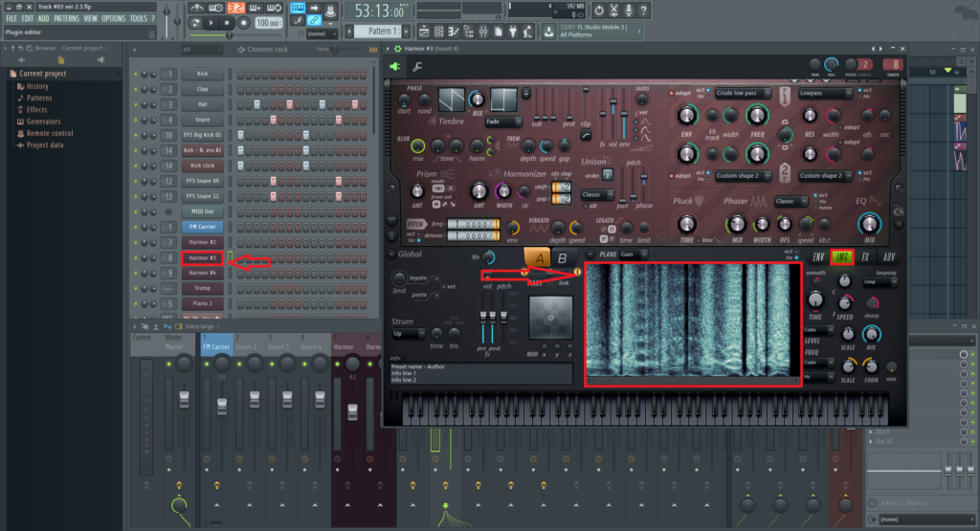The height and width of the screenshot is (531, 980).
Task: Switch to the ADV tab in Harmor
Action: [x=888, y=256]
